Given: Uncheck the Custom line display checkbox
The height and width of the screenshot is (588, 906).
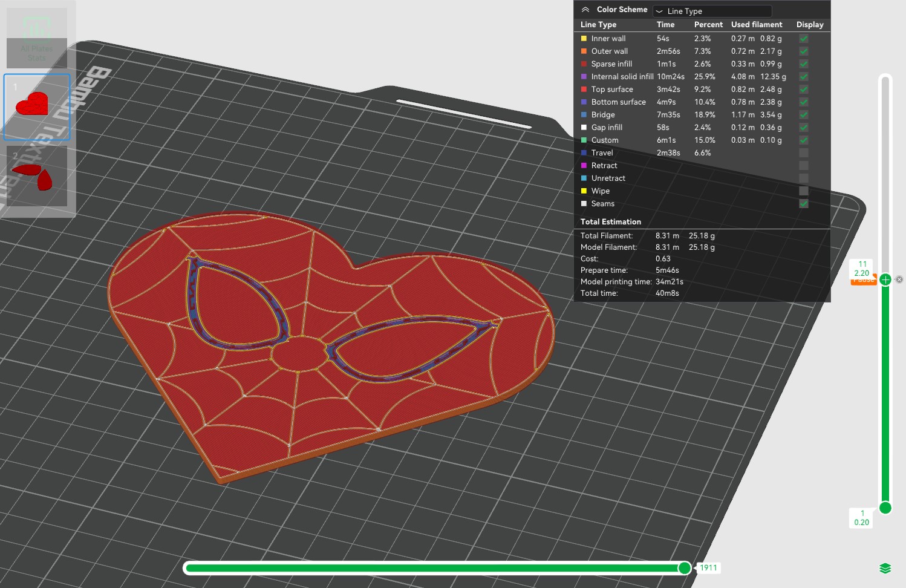Looking at the screenshot, I should tap(804, 140).
